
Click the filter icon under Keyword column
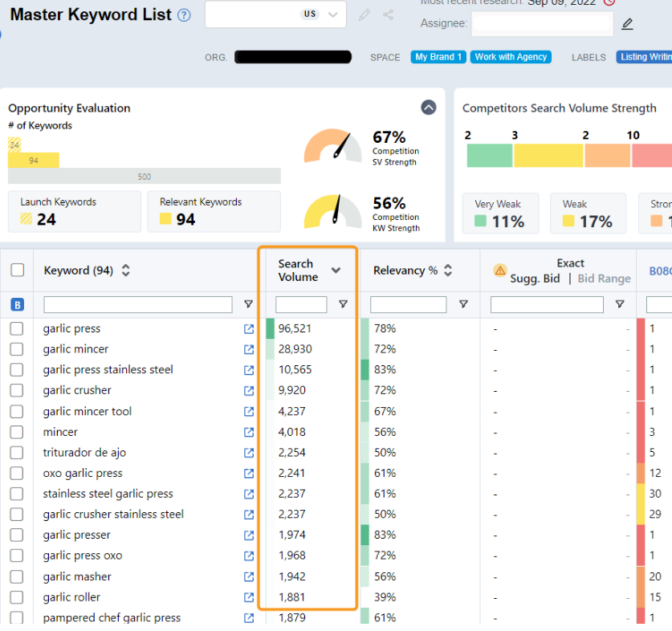point(248,305)
